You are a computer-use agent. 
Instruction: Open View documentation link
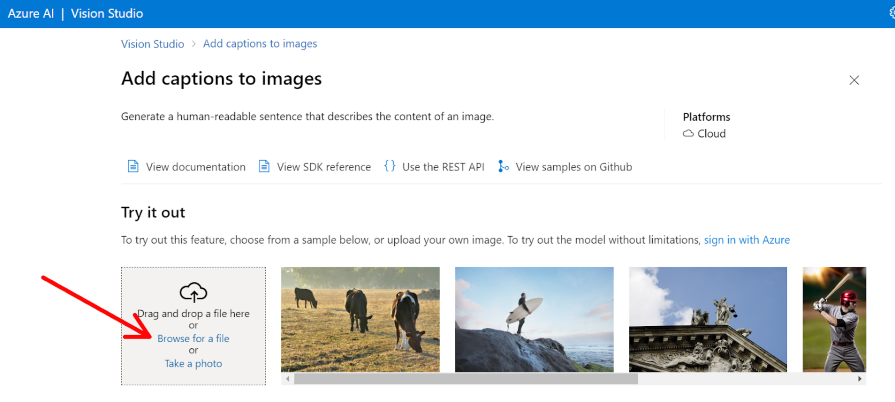coord(195,167)
